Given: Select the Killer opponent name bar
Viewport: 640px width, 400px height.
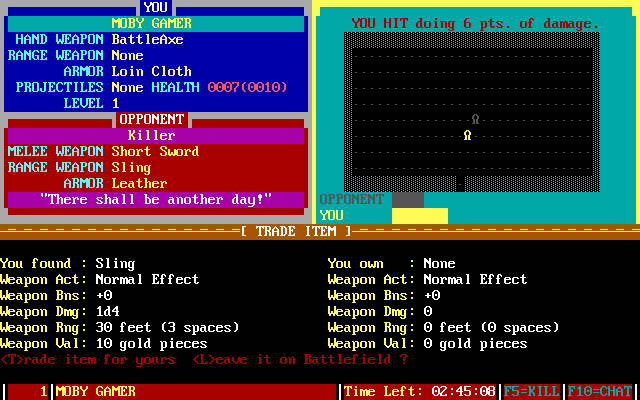Looking at the screenshot, I should pos(155,135).
